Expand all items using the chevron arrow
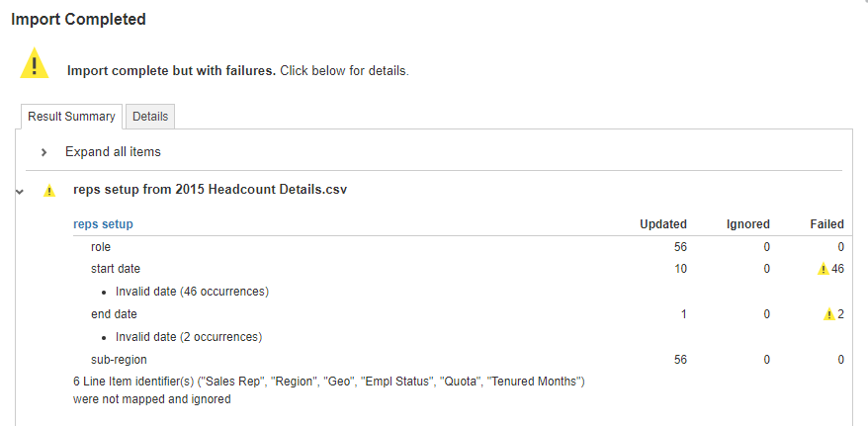Viewport: 868px width, 426px height. [x=43, y=152]
